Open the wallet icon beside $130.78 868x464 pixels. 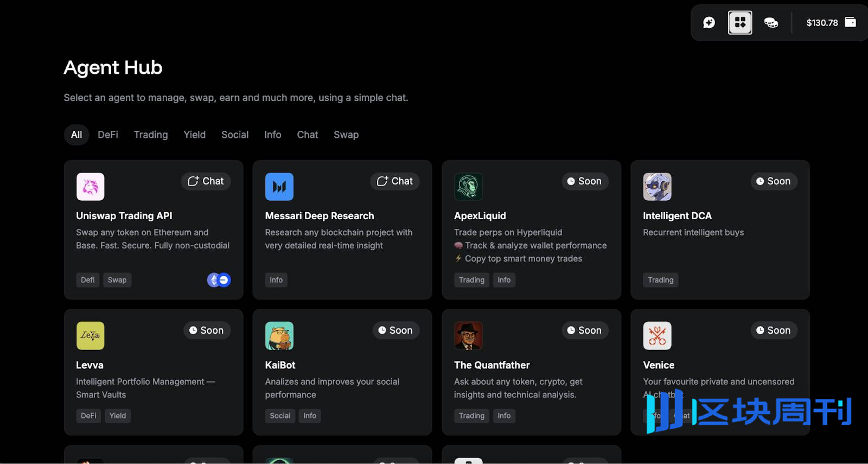pos(851,22)
